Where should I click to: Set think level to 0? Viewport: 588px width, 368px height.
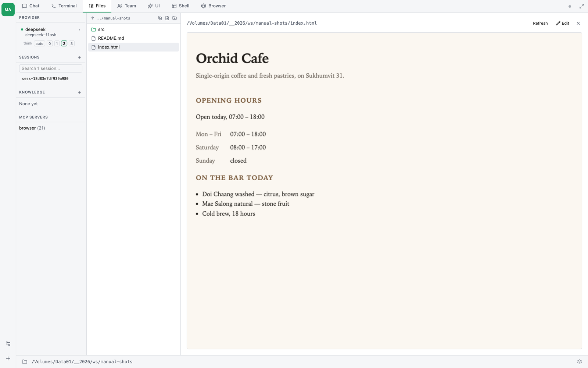click(x=50, y=43)
